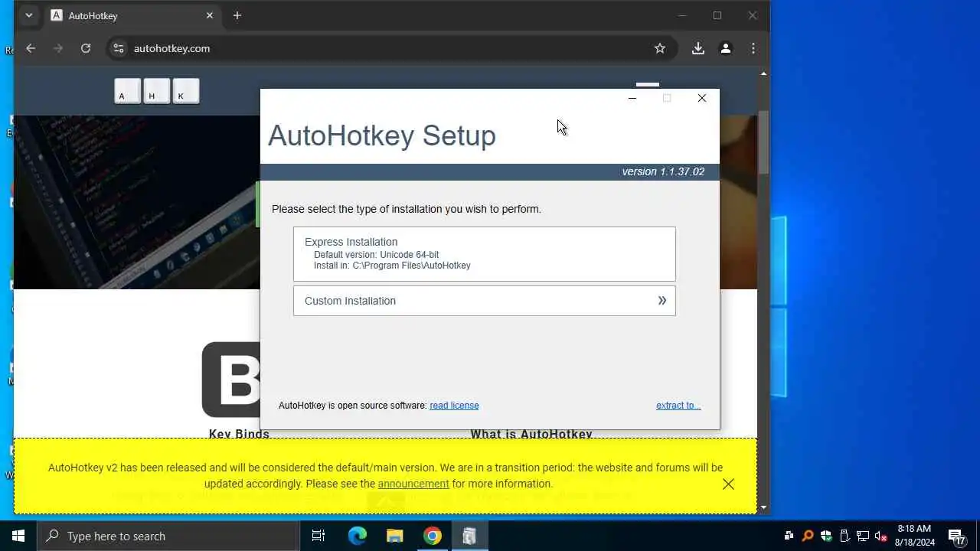Viewport: 980px width, 551px height.
Task: Expand Custom Installation via double-chevron arrow
Action: click(662, 301)
